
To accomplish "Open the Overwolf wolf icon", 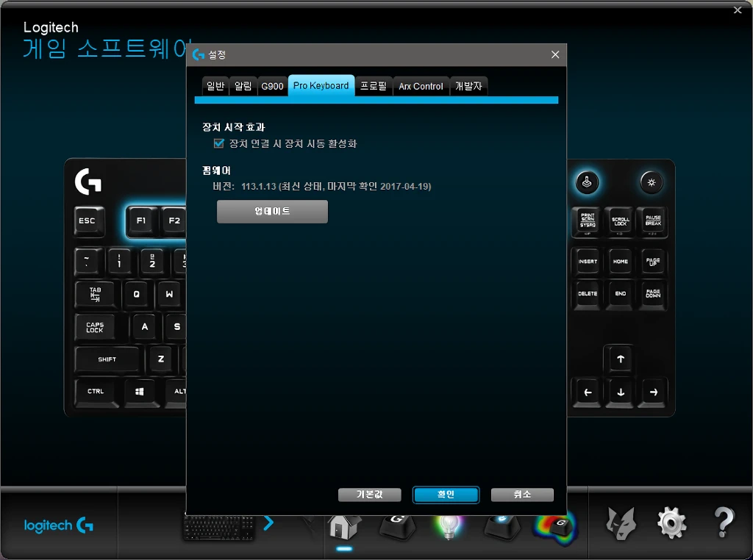I will (621, 523).
